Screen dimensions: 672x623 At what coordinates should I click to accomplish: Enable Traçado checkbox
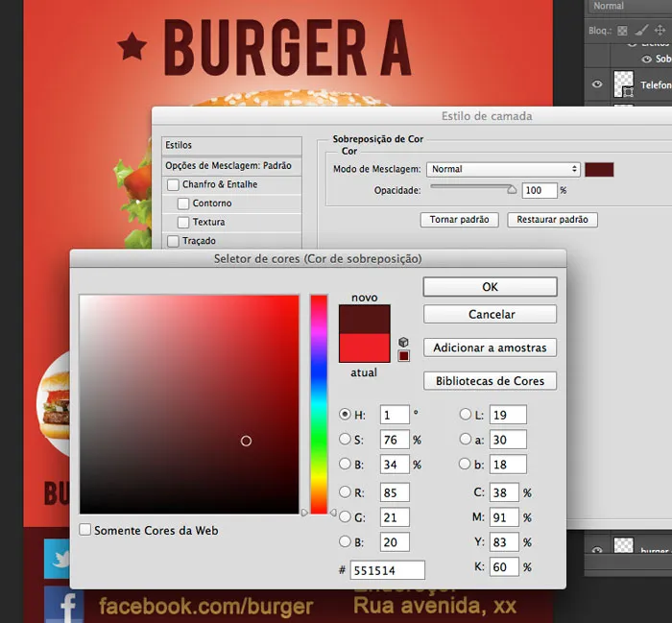click(173, 241)
